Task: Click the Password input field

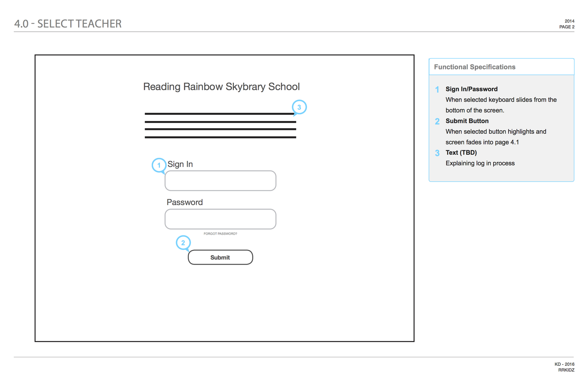Action: [220, 219]
